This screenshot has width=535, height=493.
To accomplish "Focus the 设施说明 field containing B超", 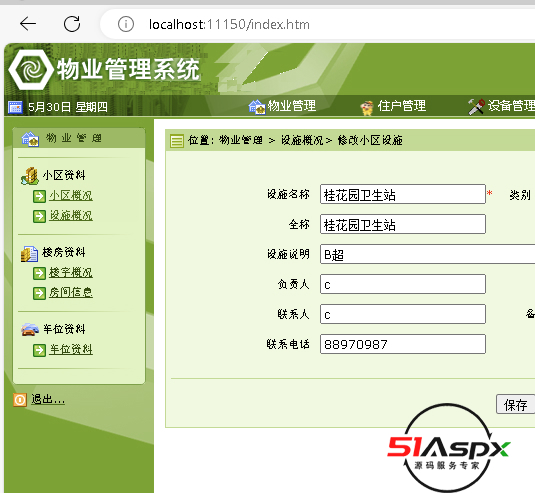I will point(427,254).
